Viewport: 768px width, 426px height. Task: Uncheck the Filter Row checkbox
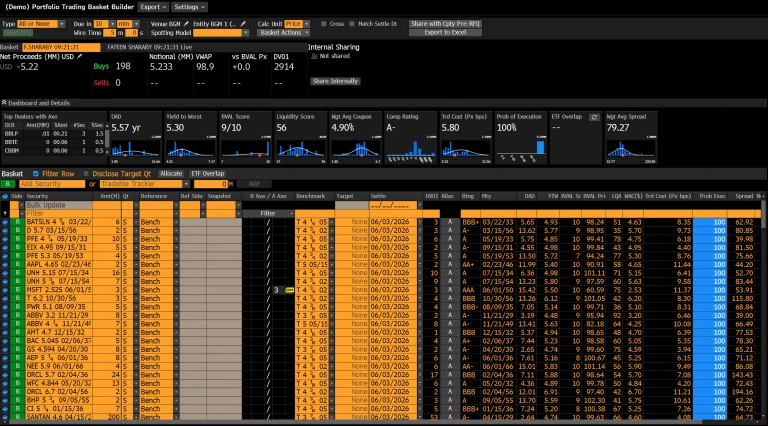coord(36,173)
